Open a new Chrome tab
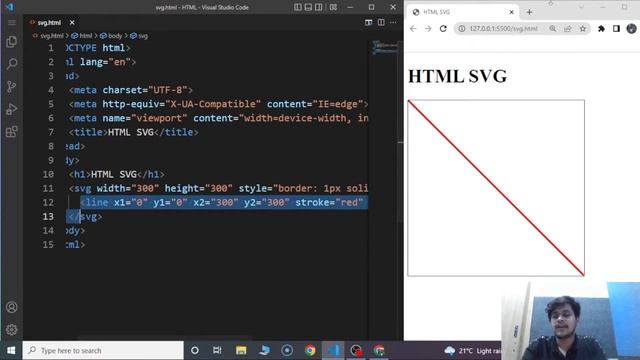 (x=529, y=12)
